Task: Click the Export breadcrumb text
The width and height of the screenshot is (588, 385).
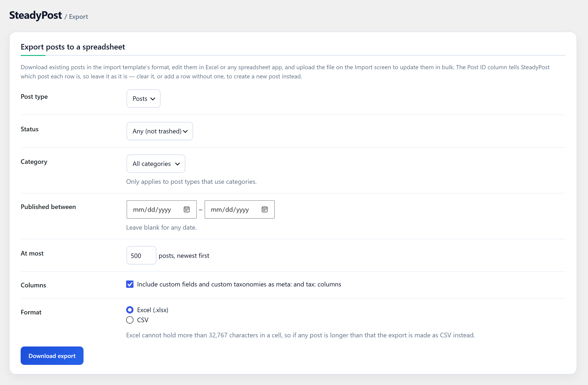Action: click(x=78, y=16)
